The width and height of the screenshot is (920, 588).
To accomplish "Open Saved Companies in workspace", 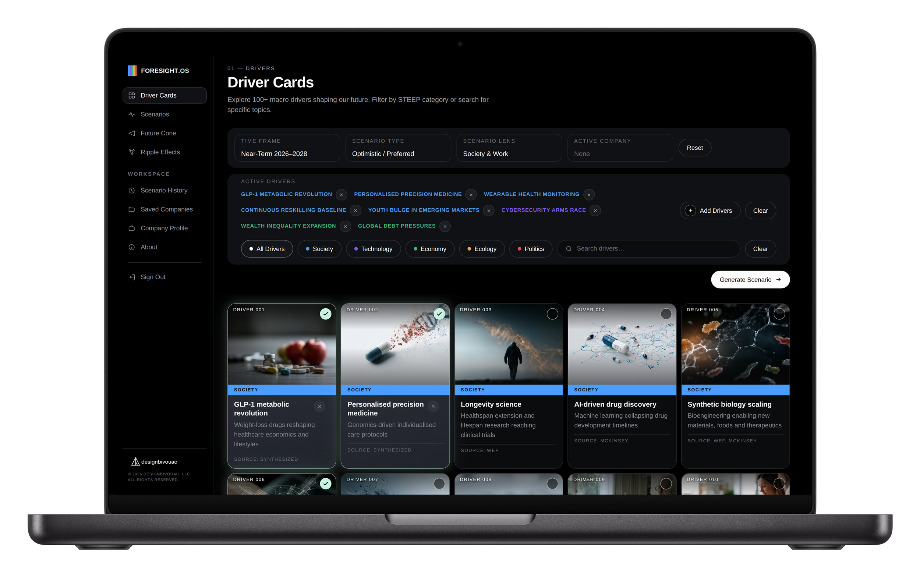I will point(164,209).
